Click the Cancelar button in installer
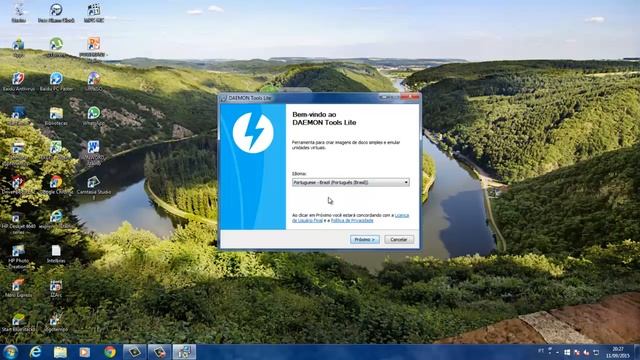Image resolution: width=640 pixels, height=360 pixels. click(x=399, y=240)
